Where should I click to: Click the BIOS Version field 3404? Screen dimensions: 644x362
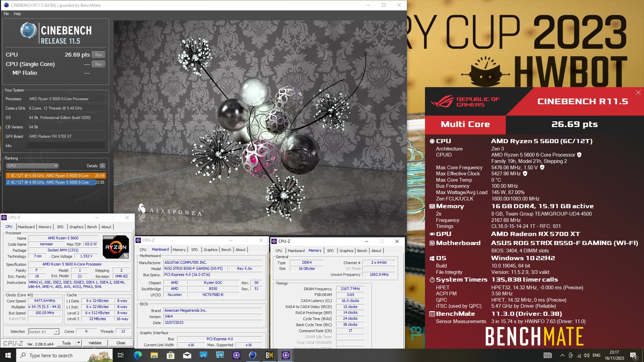(213, 316)
